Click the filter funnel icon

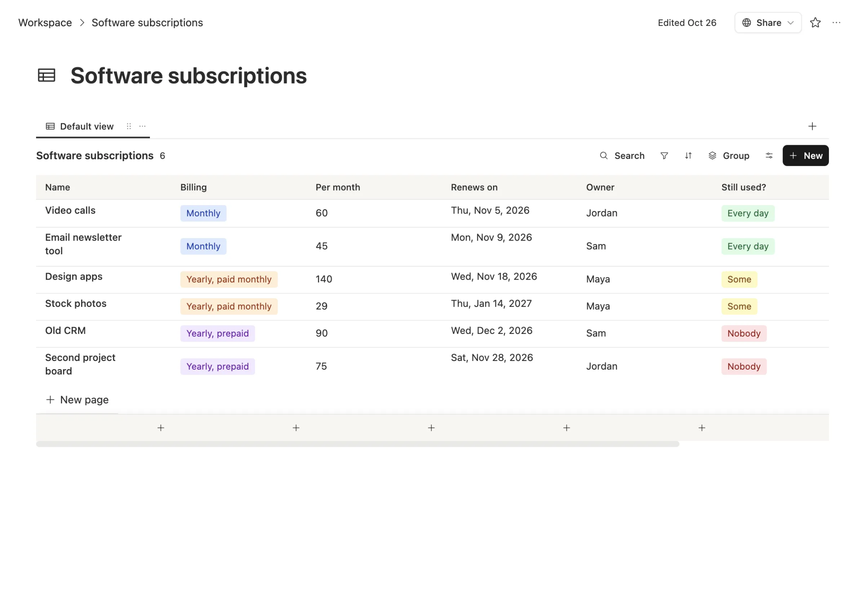click(x=664, y=156)
